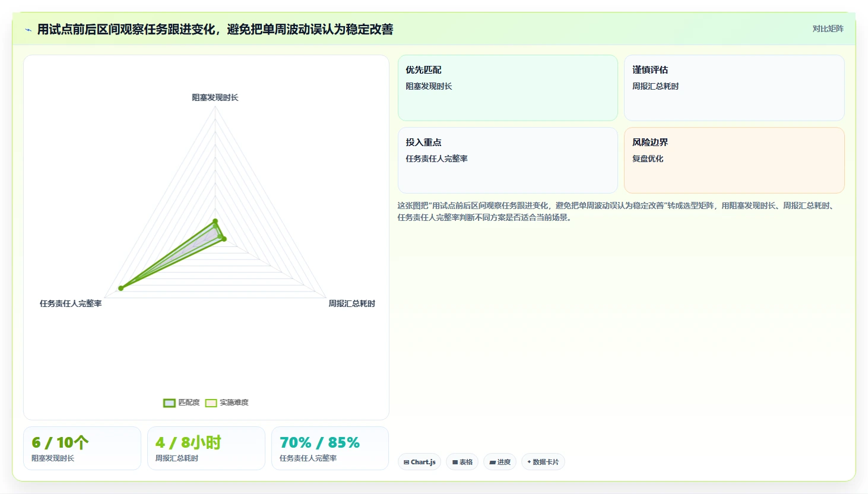The width and height of the screenshot is (868, 494).
Task: Select the 70% / 85% metric value
Action: point(319,442)
